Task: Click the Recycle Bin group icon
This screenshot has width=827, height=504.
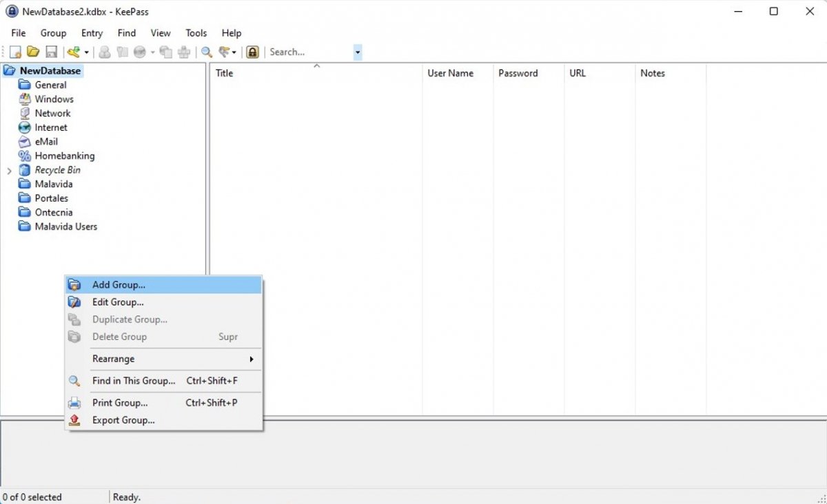Action: click(24, 170)
